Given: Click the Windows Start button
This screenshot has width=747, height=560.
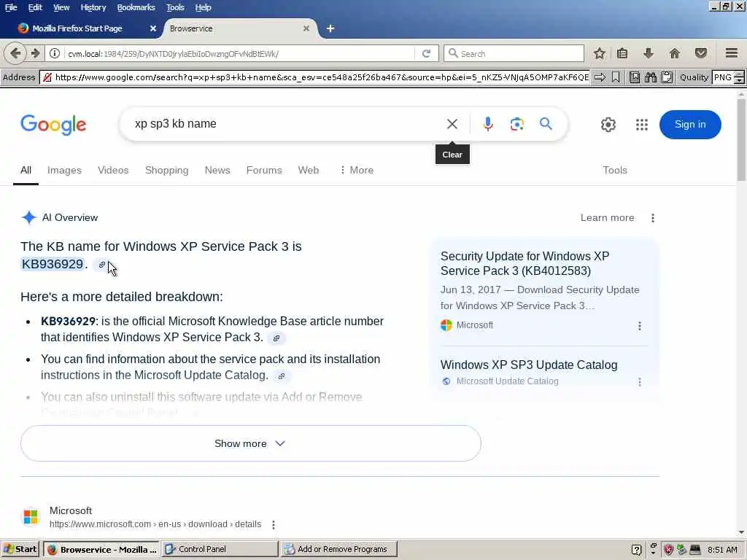Looking at the screenshot, I should point(20,550).
